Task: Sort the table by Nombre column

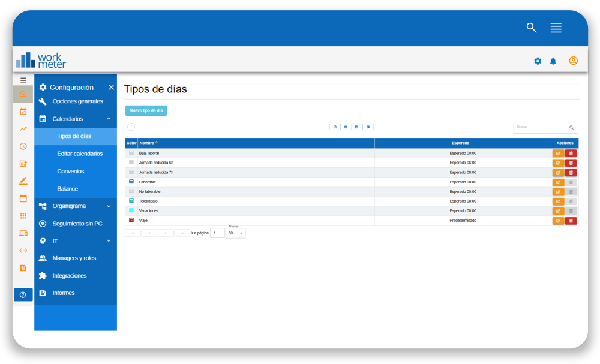Action: point(148,143)
